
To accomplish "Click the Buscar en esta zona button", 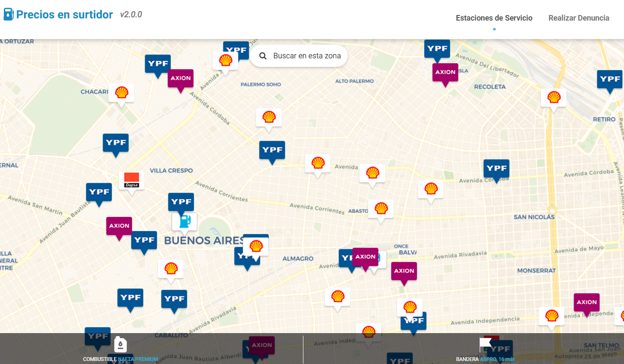I will pyautogui.click(x=299, y=56).
